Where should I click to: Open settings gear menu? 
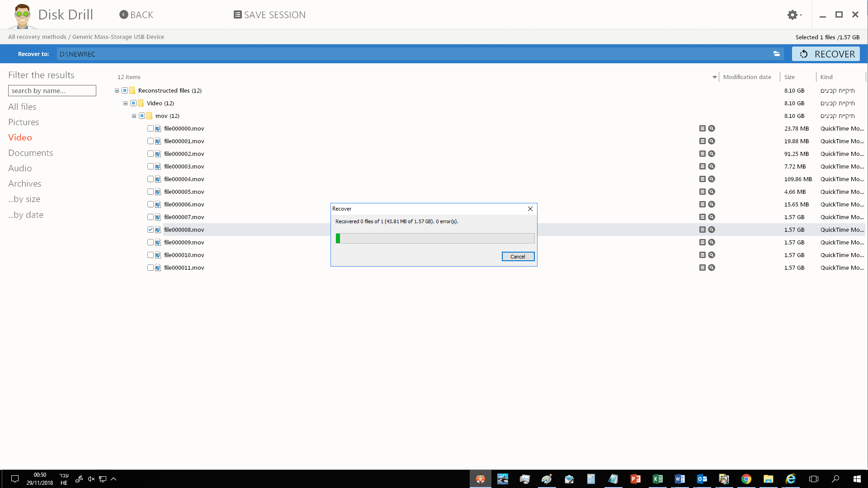[x=794, y=15]
